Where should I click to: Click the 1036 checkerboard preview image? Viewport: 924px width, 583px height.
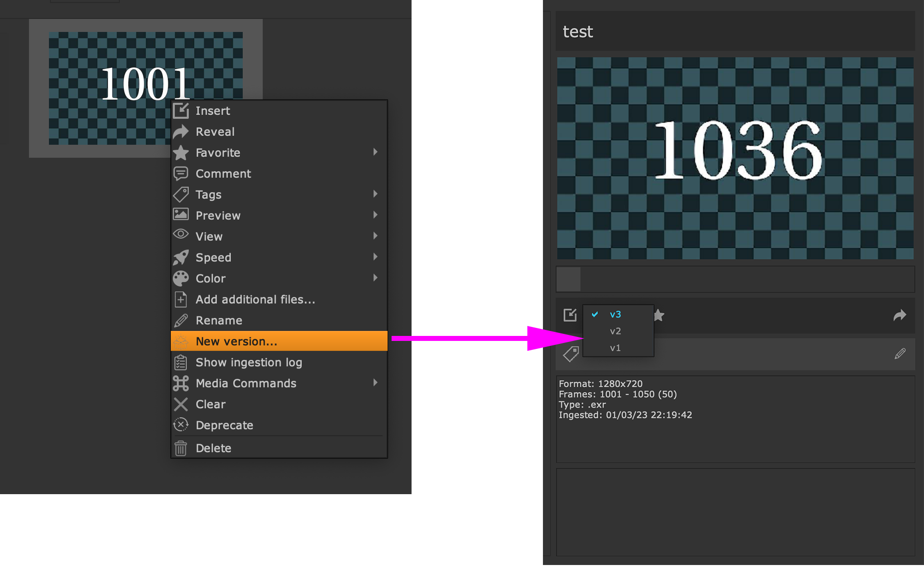(x=735, y=158)
